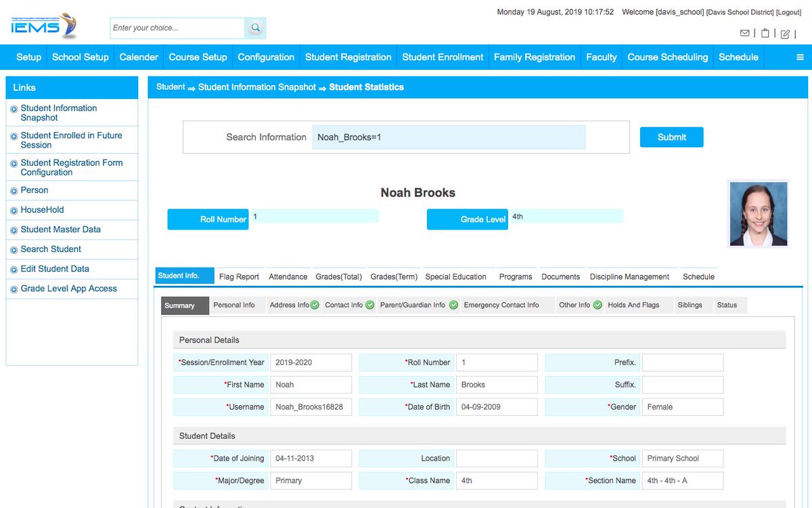Click the magnifier search icon
This screenshot has height=508, width=812.
pos(255,28)
